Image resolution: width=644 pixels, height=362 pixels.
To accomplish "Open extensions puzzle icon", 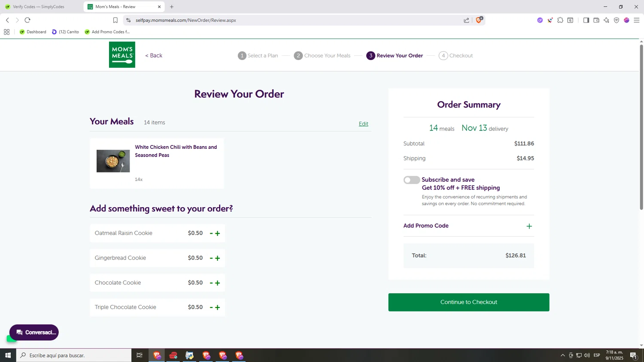I will pyautogui.click(x=560, y=20).
